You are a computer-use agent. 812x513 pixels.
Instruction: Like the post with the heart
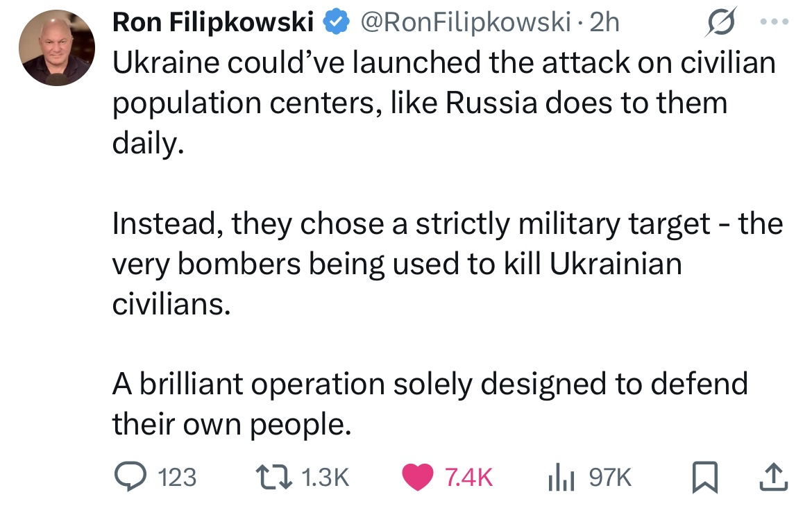[418, 477]
